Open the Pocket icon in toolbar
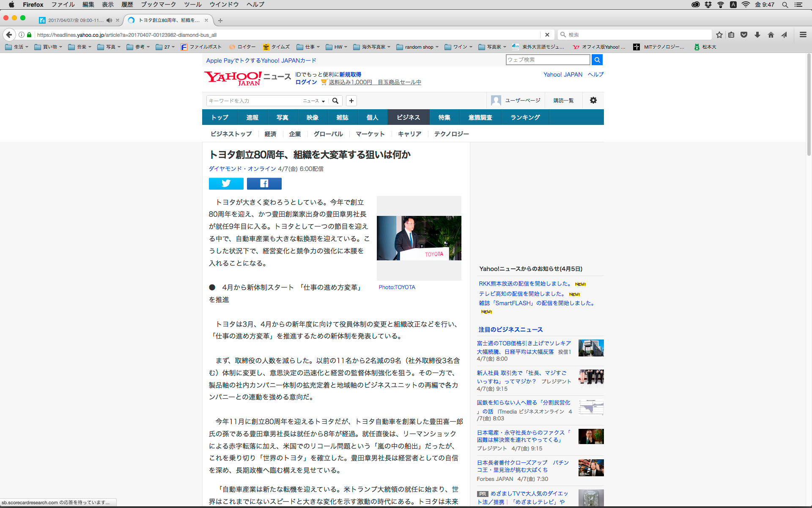 point(744,35)
